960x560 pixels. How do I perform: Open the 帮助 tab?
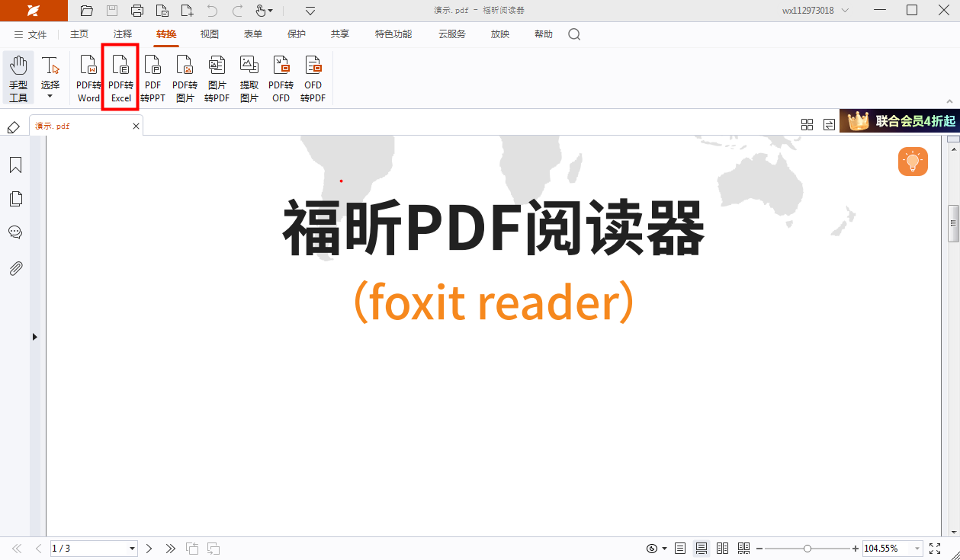click(544, 34)
